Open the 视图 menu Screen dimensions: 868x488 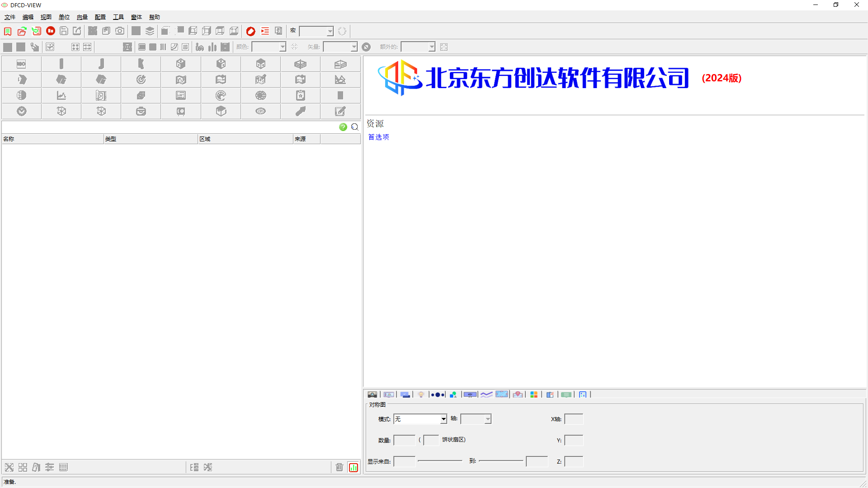point(46,17)
